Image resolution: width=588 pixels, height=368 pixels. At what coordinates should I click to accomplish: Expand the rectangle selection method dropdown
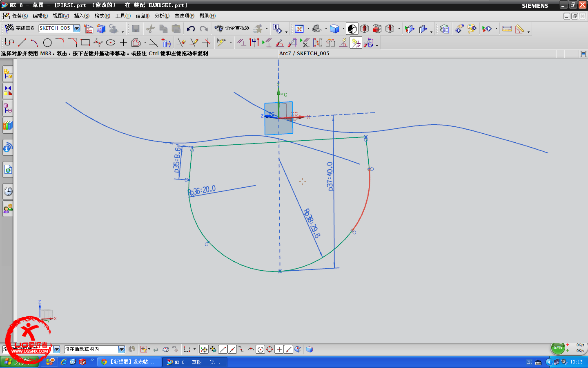[x=194, y=349]
